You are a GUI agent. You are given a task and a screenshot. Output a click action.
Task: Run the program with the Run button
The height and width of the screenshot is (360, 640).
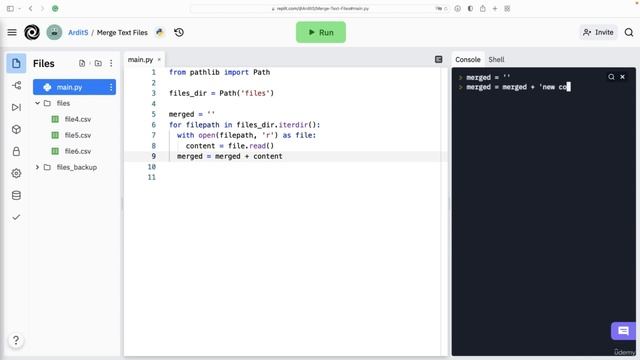pos(321,32)
